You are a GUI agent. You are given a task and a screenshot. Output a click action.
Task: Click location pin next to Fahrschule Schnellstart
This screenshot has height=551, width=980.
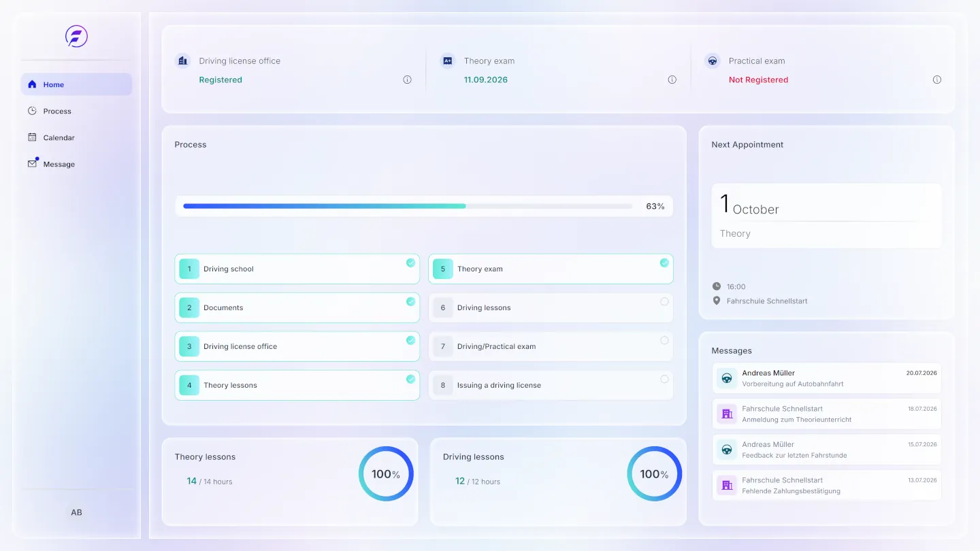point(716,301)
